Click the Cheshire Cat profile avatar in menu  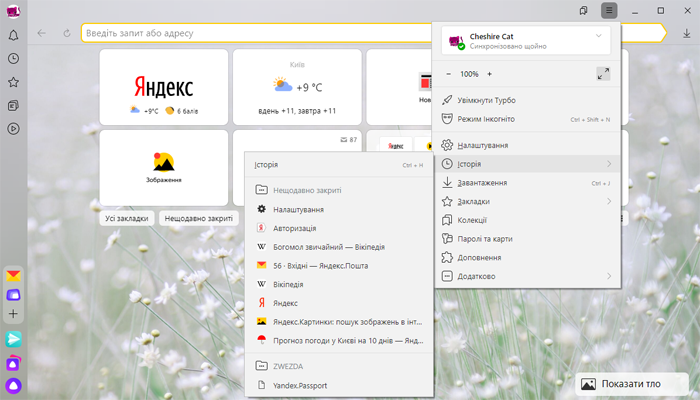tap(456, 42)
